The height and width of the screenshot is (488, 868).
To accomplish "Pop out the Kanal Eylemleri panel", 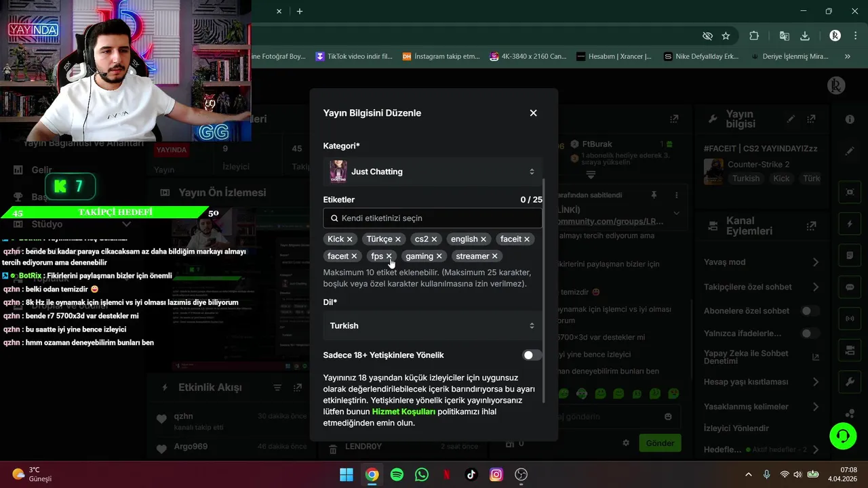I will pos(811,226).
